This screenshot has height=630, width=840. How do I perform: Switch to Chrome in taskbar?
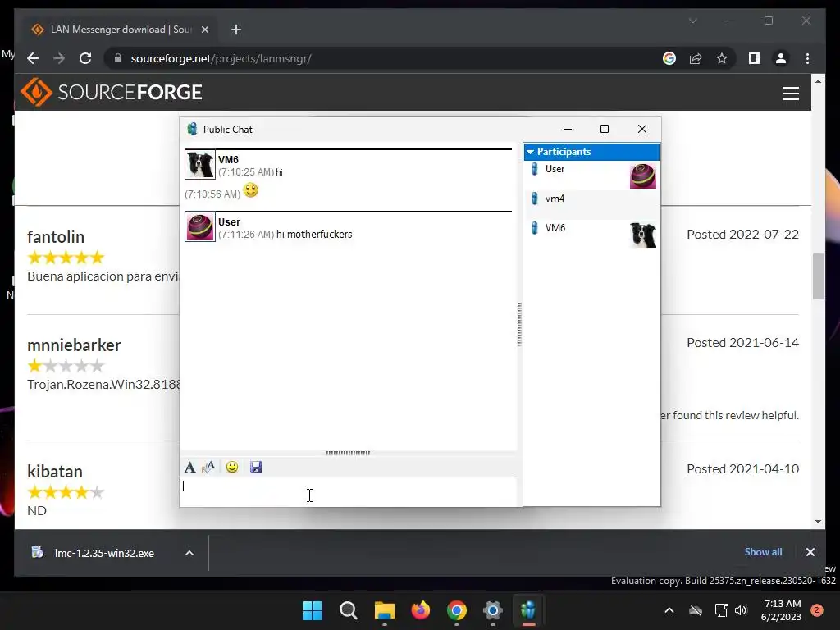456,610
